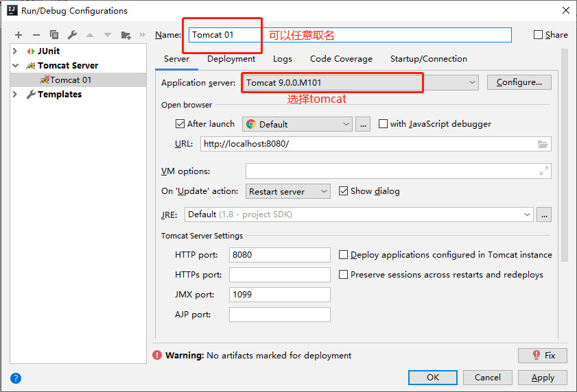The width and height of the screenshot is (577, 392).
Task: Click the Tomcat Server cat icon
Action: pyautogui.click(x=31, y=66)
